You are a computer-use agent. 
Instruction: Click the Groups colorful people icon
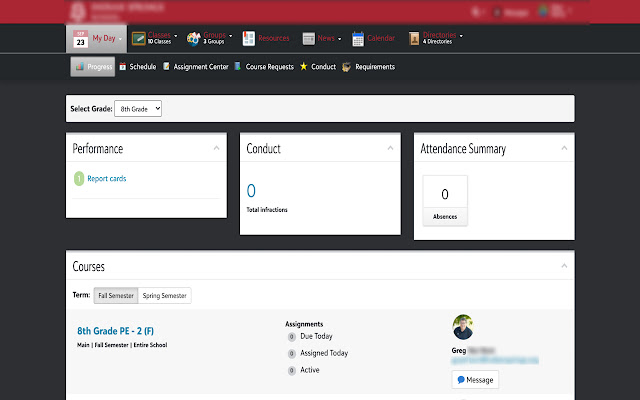(193, 39)
